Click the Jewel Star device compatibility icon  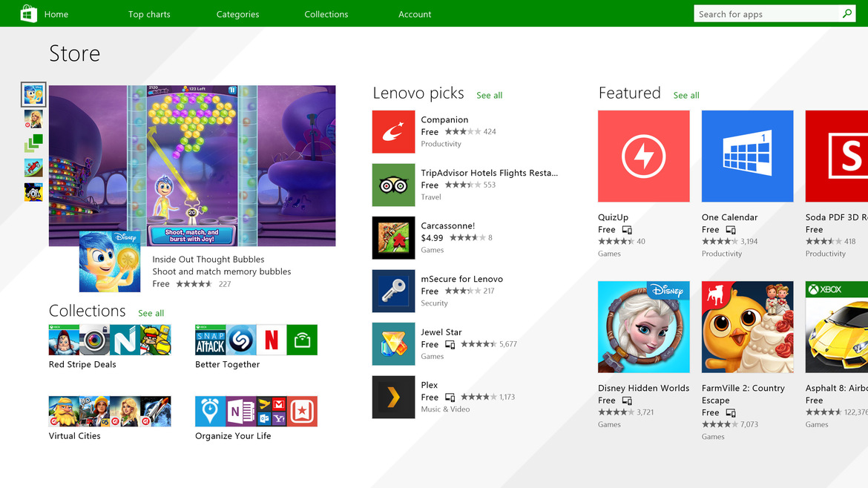click(x=450, y=345)
